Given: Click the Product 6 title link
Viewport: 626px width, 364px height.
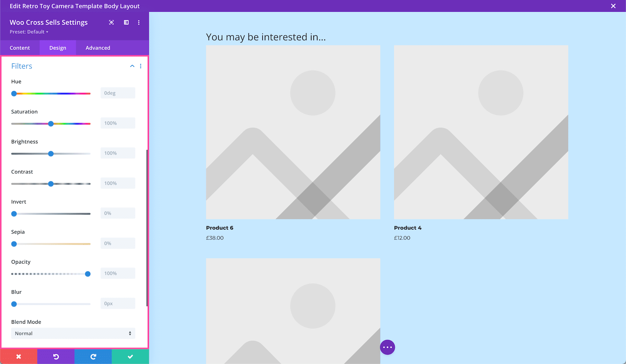Looking at the screenshot, I should point(219,228).
